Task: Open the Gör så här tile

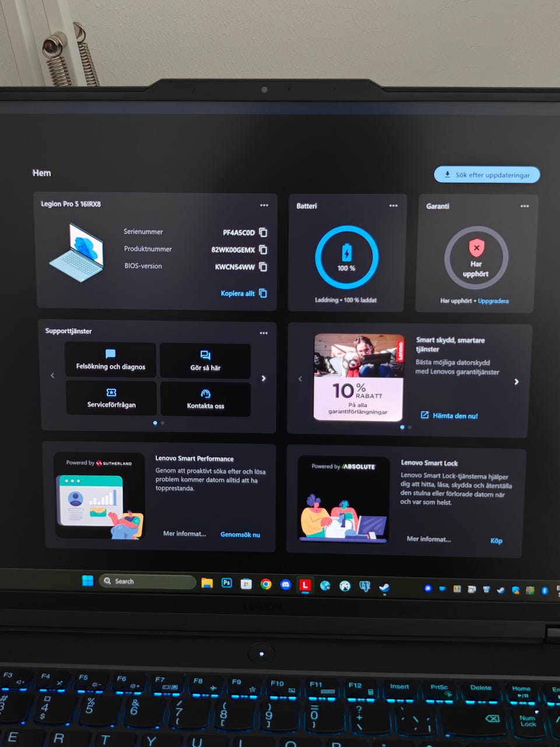Action: [205, 361]
